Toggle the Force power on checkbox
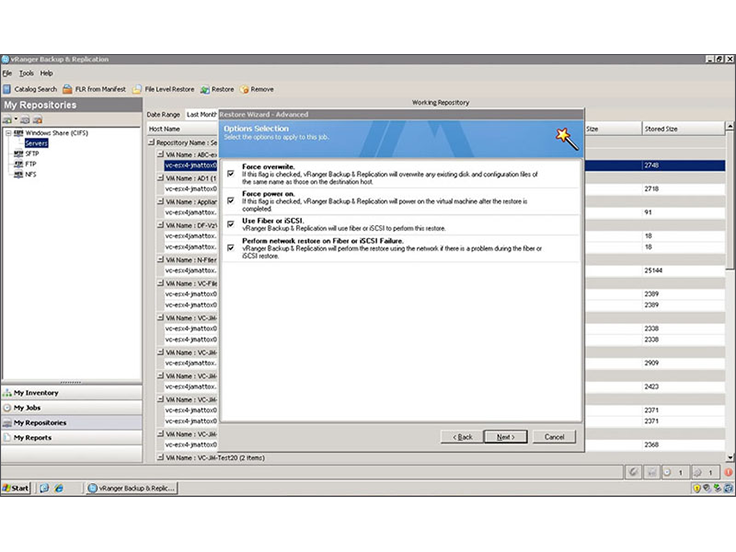 pos(230,200)
